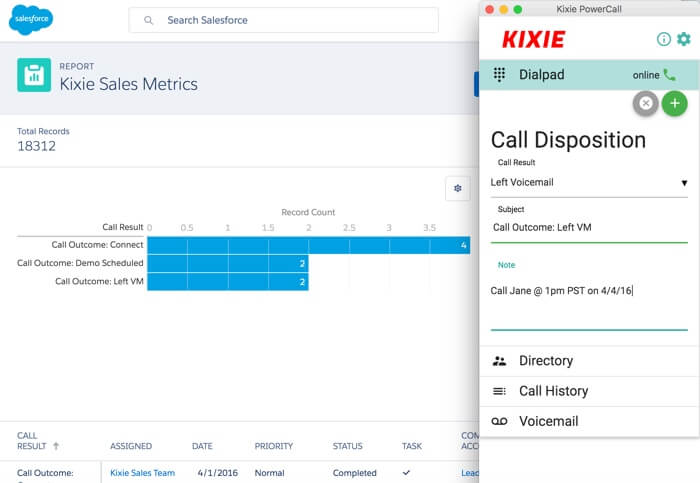700x483 pixels.
Task: Click the green online phone icon
Action: [669, 75]
